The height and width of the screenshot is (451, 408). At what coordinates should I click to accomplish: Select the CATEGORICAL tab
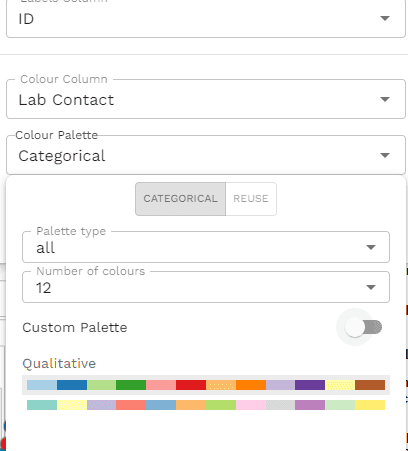click(x=180, y=199)
